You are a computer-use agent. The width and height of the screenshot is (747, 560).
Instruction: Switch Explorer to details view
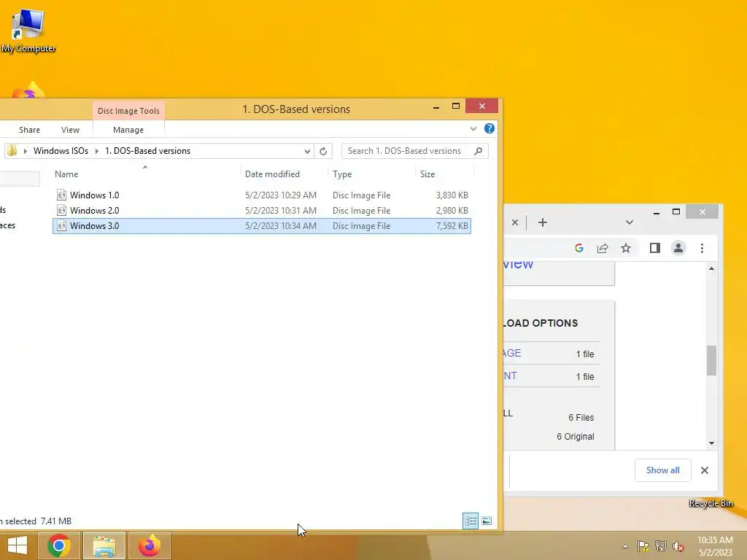(471, 521)
